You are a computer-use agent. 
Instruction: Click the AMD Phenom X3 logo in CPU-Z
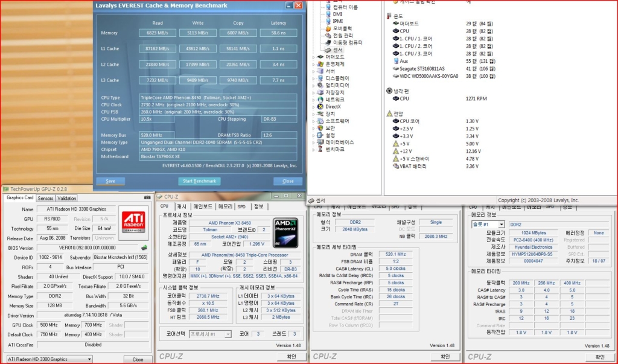(x=285, y=232)
